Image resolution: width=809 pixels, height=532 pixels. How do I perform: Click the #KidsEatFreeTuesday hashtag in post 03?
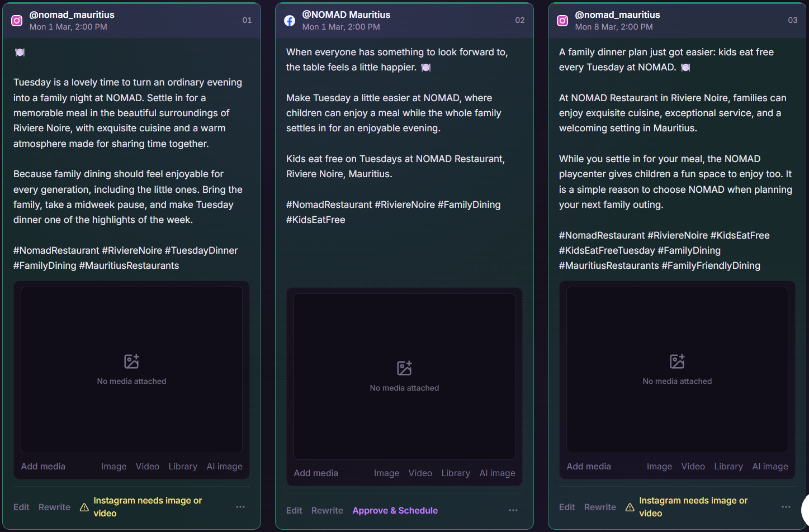pyautogui.click(x=607, y=250)
